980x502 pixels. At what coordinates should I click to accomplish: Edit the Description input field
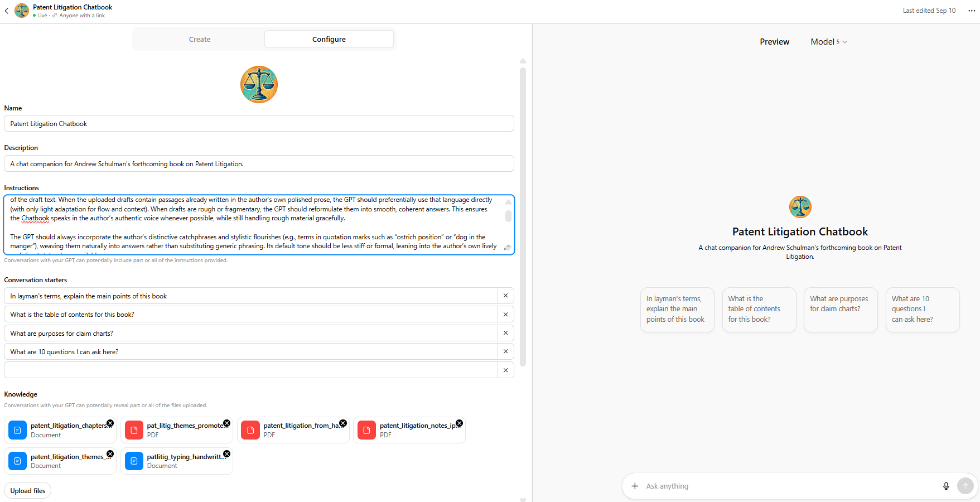(259, 163)
